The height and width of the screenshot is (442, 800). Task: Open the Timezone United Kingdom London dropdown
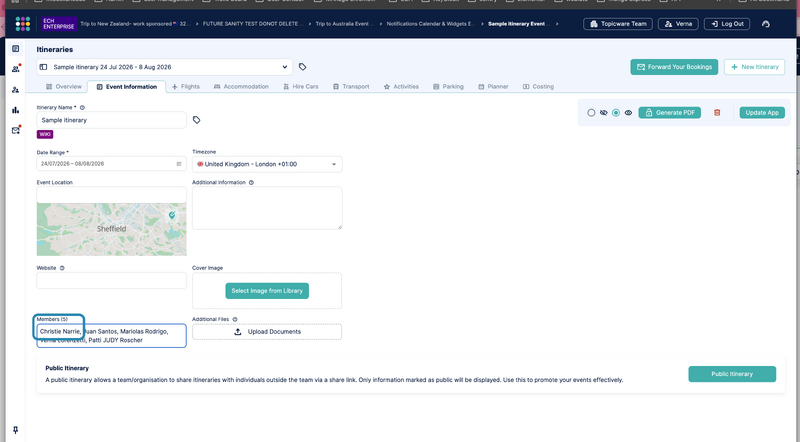[x=267, y=164]
